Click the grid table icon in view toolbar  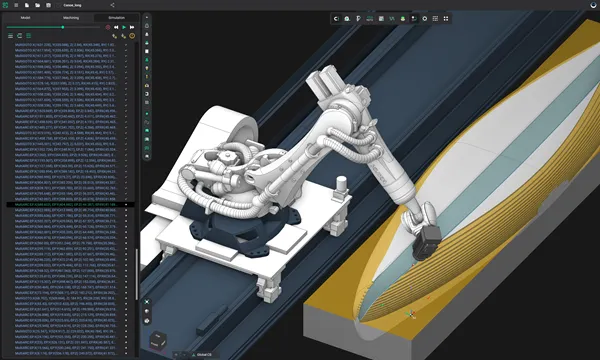(x=435, y=18)
